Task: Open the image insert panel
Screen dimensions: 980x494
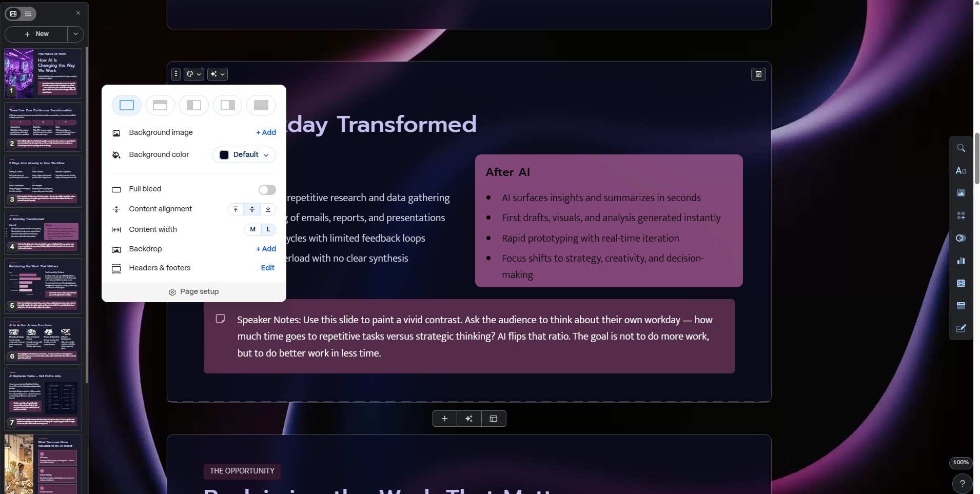Action: [961, 193]
